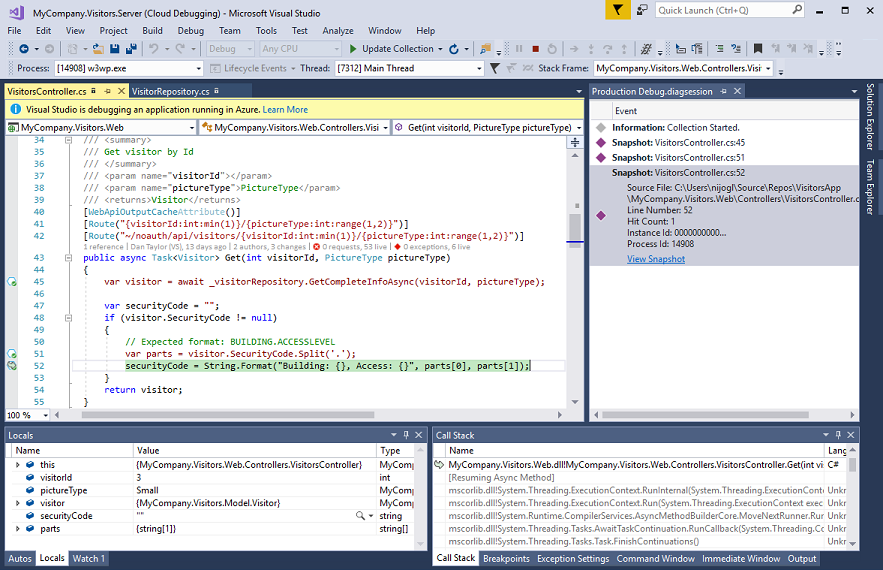This screenshot has height=570, width=883.
Task: Switch to the Immediate Window tab
Action: click(x=741, y=558)
